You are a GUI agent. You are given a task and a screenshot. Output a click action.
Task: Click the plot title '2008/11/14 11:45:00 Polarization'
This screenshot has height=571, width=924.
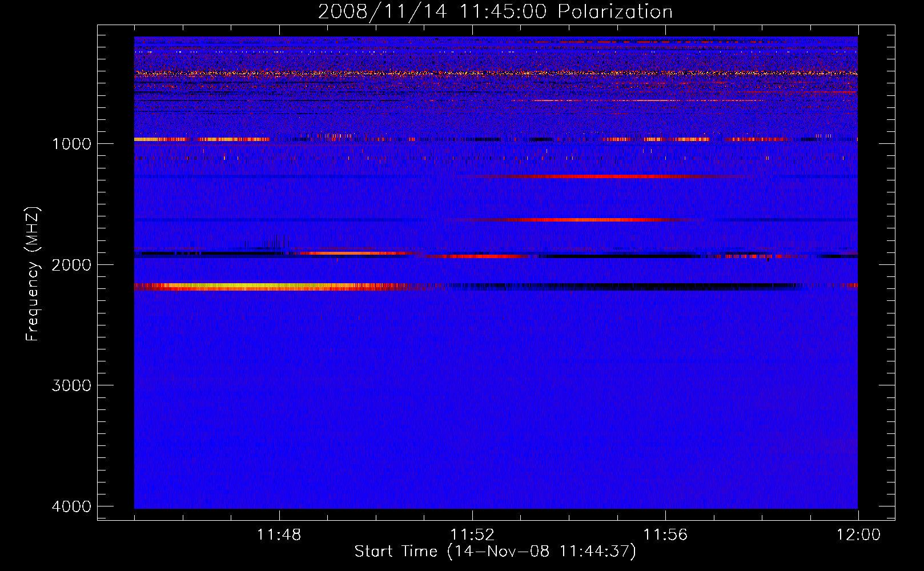[495, 12]
